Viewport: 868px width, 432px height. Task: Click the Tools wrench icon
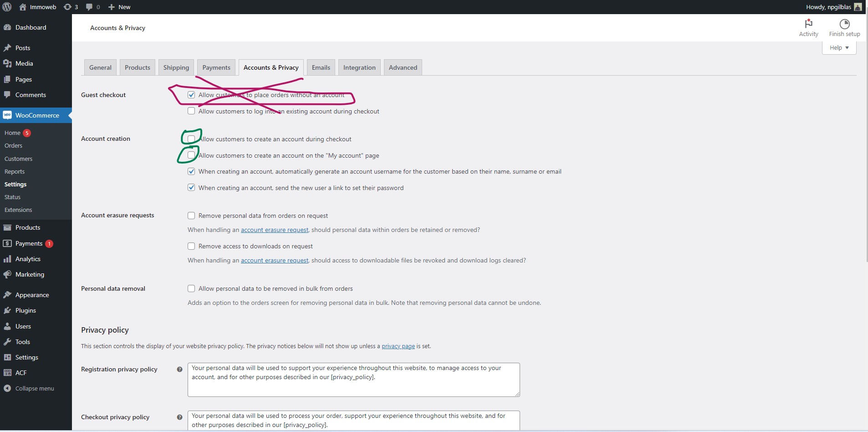(7, 342)
